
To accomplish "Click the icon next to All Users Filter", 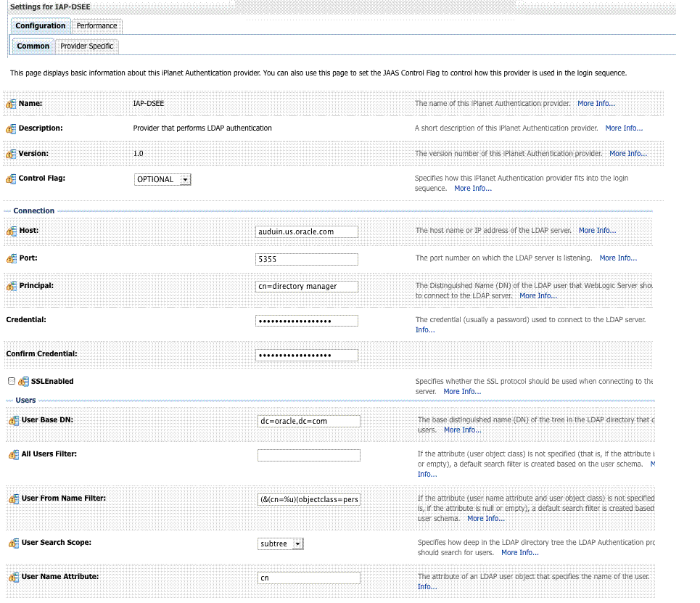I will click(13, 454).
